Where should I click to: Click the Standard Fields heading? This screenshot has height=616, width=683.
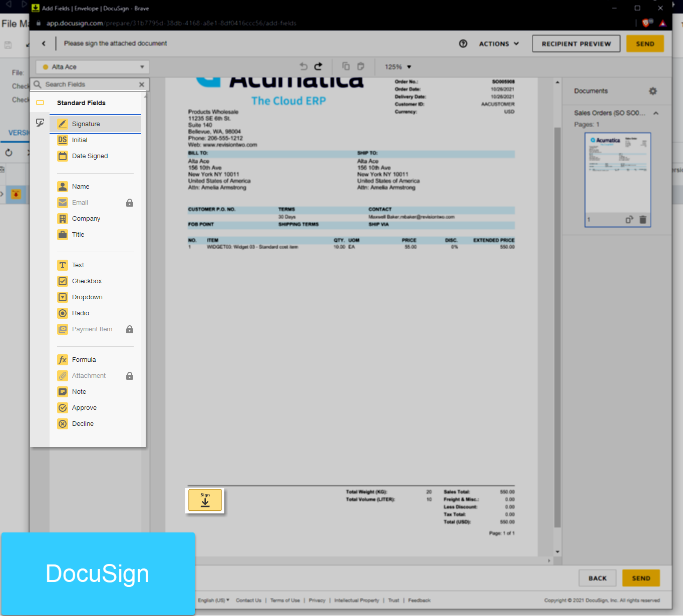coord(81,103)
